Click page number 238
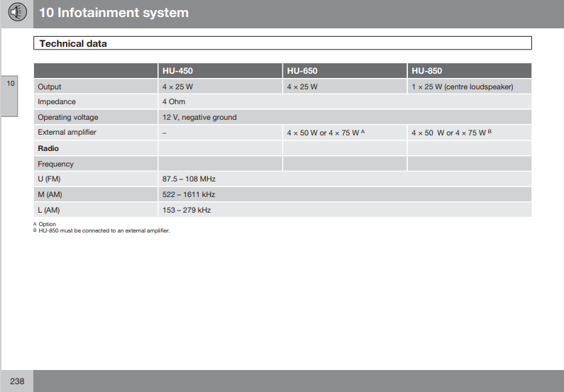 (17, 381)
